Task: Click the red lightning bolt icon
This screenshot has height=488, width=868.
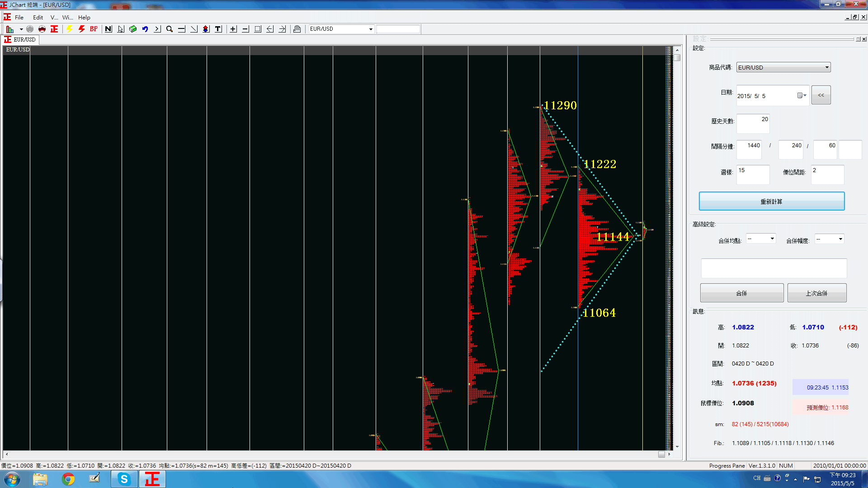Action: pyautogui.click(x=82, y=29)
